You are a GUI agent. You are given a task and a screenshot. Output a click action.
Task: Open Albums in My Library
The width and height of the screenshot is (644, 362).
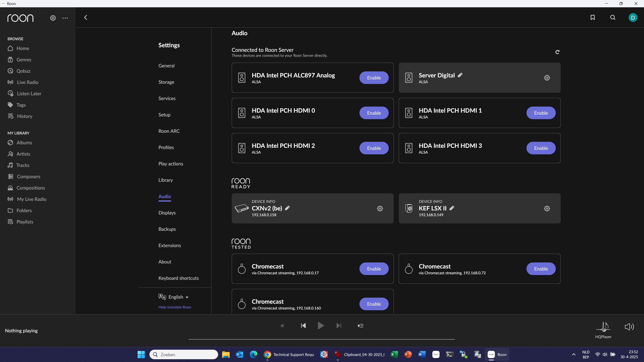coord(20,143)
